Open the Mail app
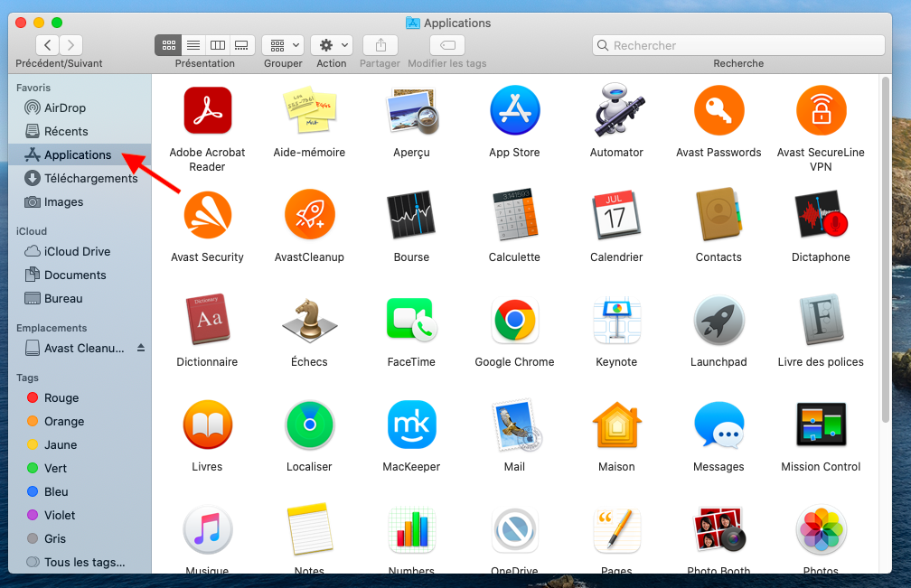The image size is (911, 588). 516,425
